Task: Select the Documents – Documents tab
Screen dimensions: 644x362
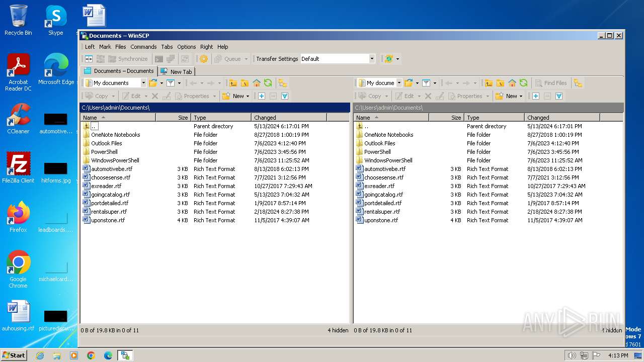Action: pyautogui.click(x=119, y=71)
